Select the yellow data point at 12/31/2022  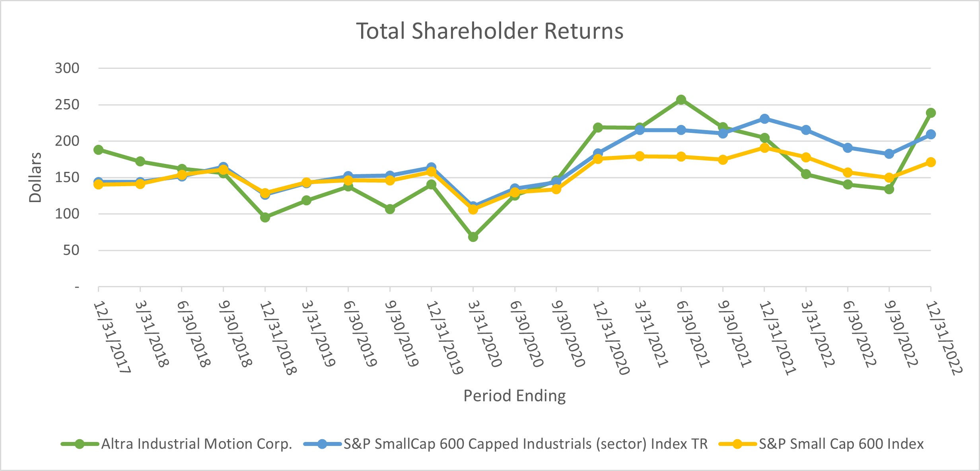(931, 162)
